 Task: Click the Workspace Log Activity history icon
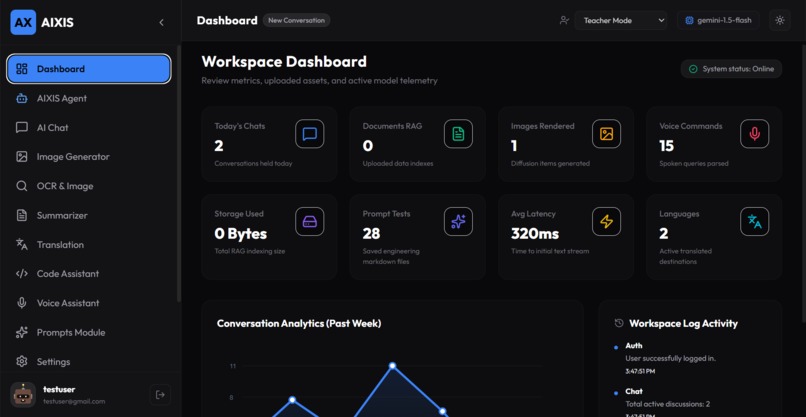[x=619, y=323]
